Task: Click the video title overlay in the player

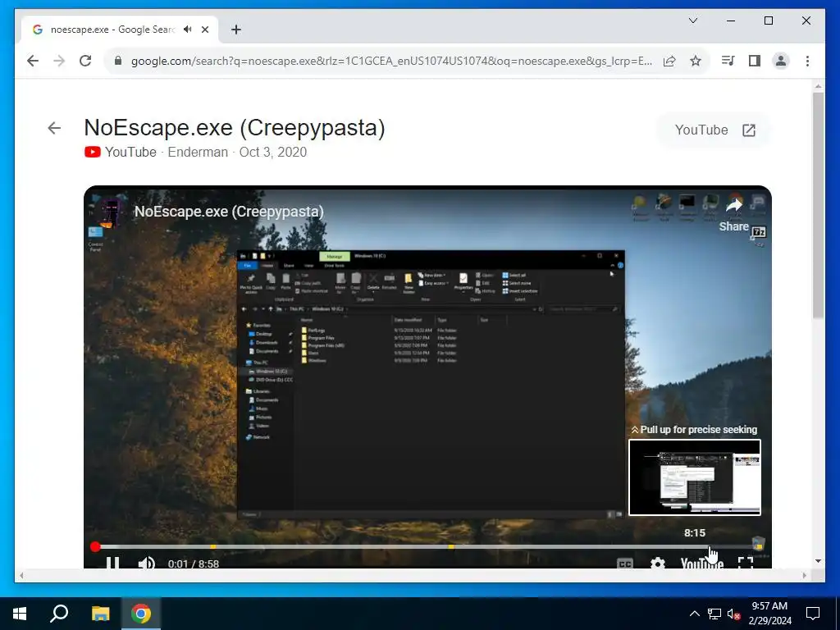Action: point(229,212)
